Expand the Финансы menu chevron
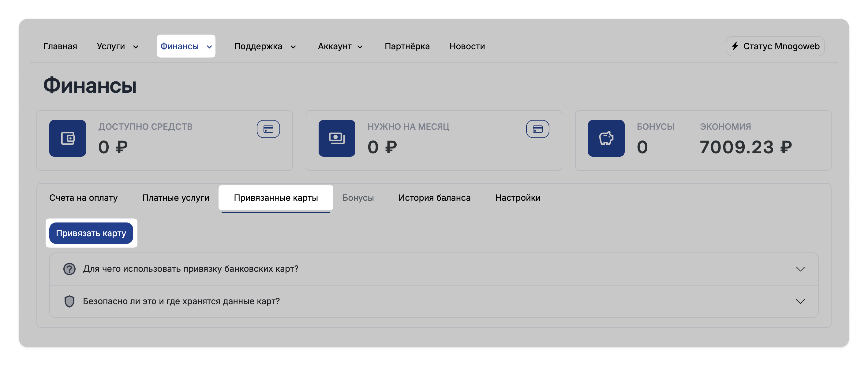Image resolution: width=868 pixels, height=366 pixels. pyautogui.click(x=209, y=47)
